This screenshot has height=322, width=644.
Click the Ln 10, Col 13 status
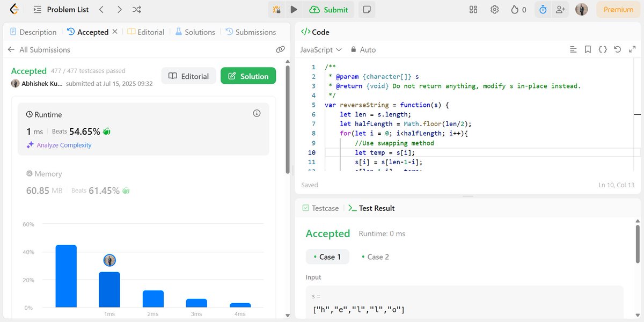click(x=616, y=185)
